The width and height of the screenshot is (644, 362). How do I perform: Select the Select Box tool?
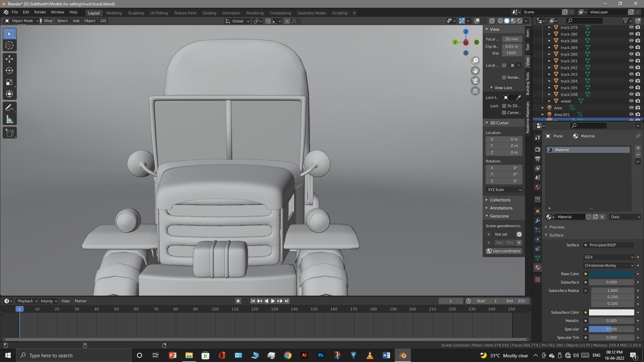coord(9,34)
